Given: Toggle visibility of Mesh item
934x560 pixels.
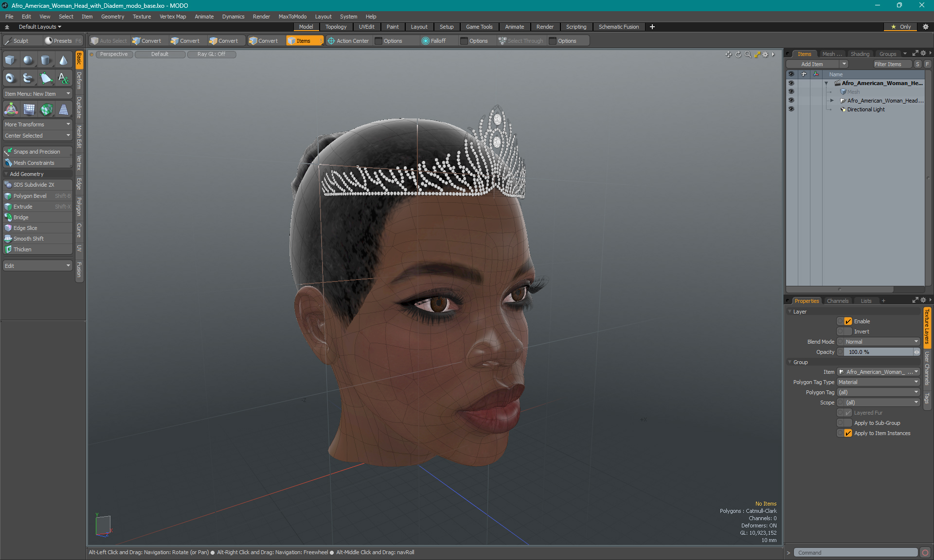Looking at the screenshot, I should (791, 92).
